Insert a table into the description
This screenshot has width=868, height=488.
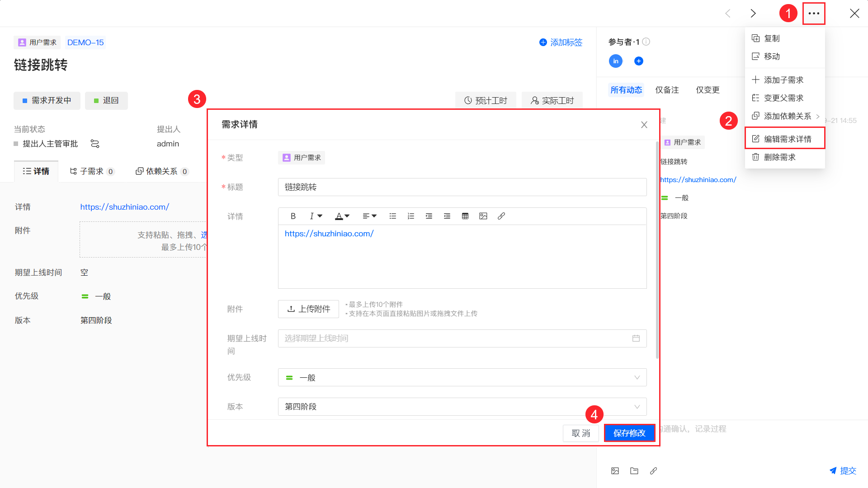(x=465, y=216)
